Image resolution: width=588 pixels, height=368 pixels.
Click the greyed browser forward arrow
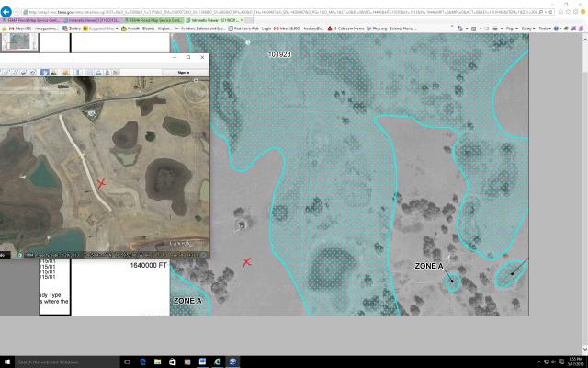(17, 12)
